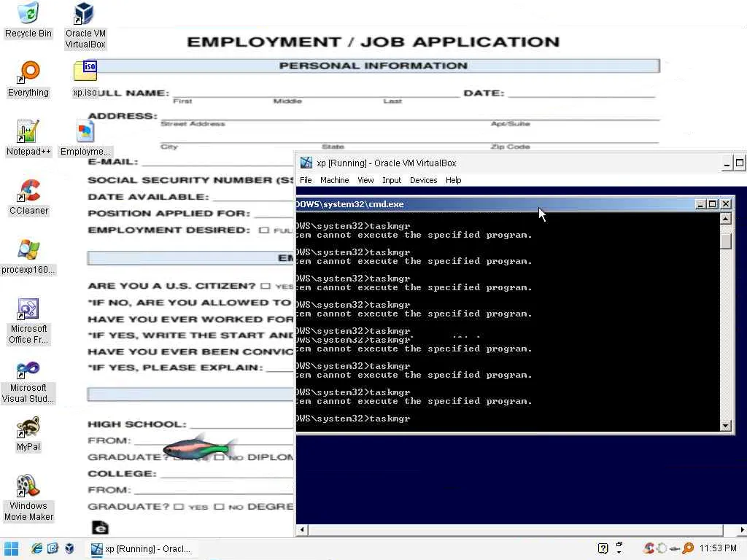Click the small e icon below the form

tap(100, 527)
